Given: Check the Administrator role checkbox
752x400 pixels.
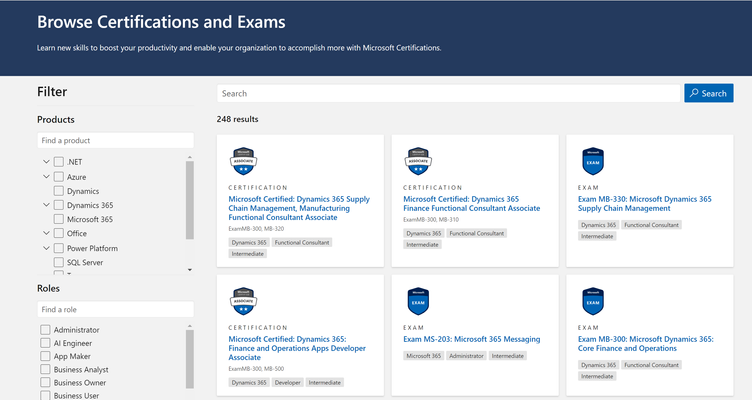Looking at the screenshot, I should point(45,330).
